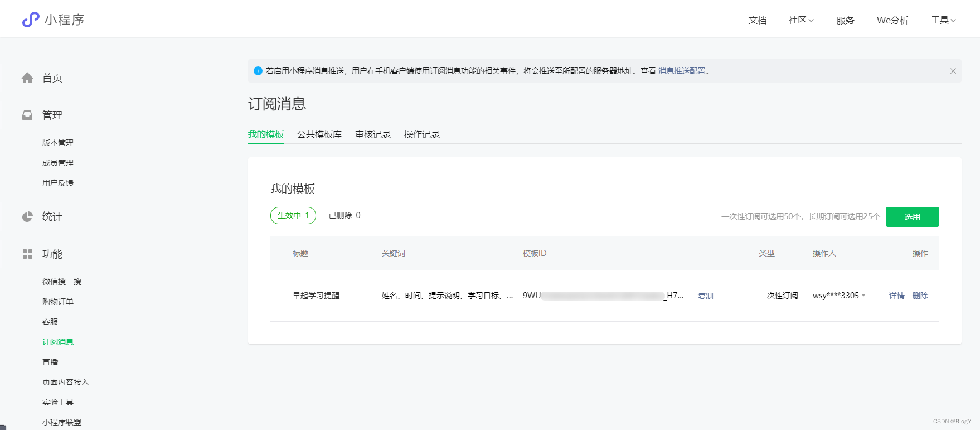This screenshot has width=980, height=430.
Task: Open 用户反馈 in the sidebar
Action: point(58,183)
